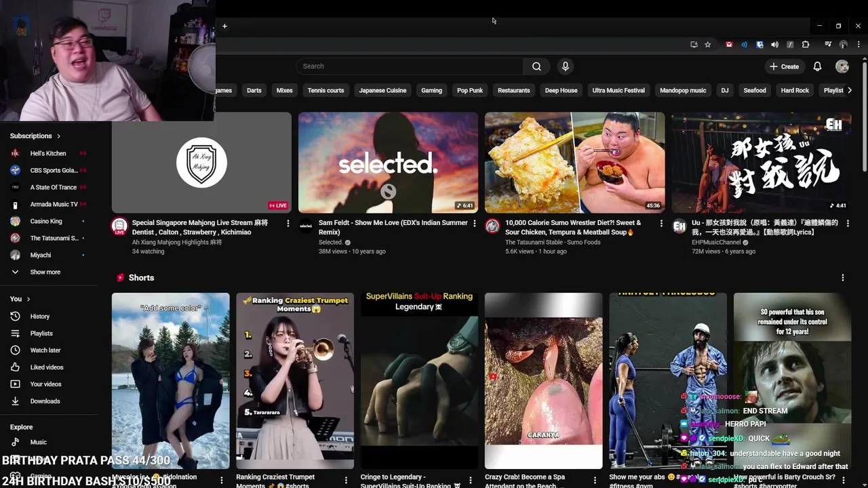This screenshot has width=868, height=488.
Task: Select the Hard Rock filter chip
Action: [x=795, y=90]
